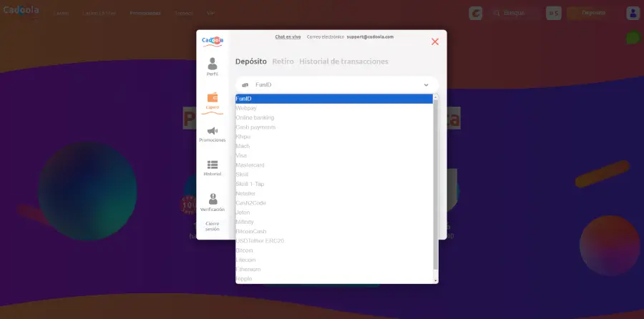
Task: Select Mifinity payment option
Action: coord(334,222)
